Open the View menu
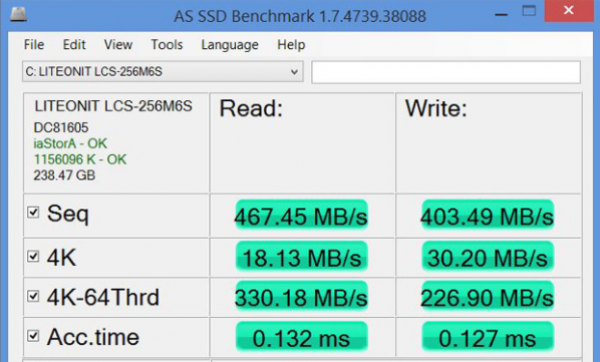The height and width of the screenshot is (362, 600). 118,45
